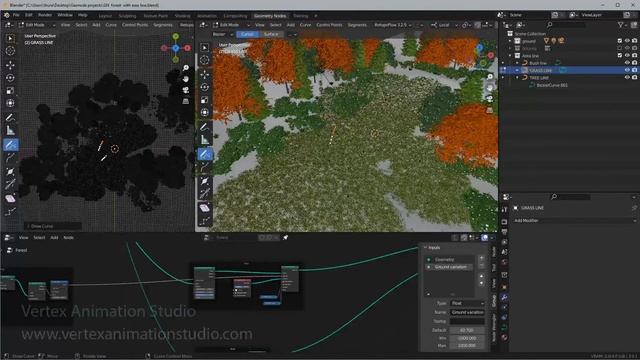Click the pan hand icon in left viewport
This screenshot has width=640, height=360.
point(186,79)
